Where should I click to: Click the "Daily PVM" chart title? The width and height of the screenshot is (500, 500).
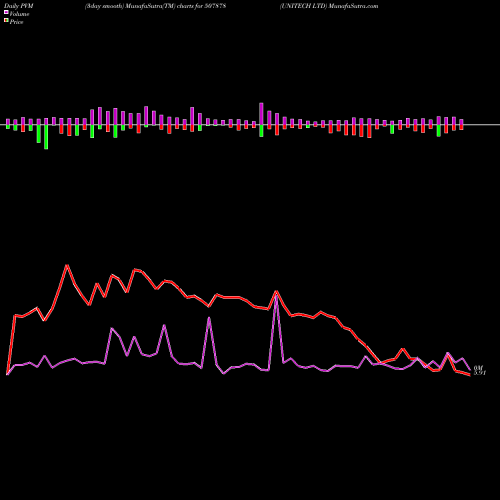[x=19, y=6]
